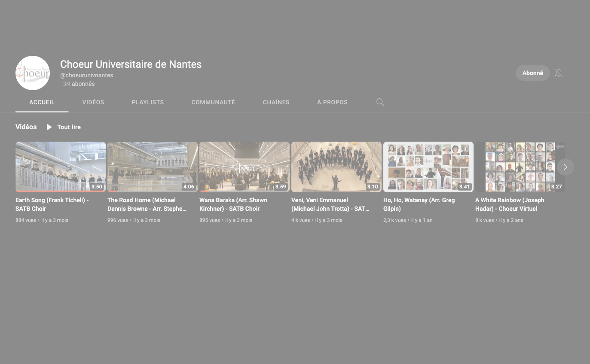Viewport: 590px width, 364px height.
Task: Click The Road Home video title
Action: coord(147,204)
